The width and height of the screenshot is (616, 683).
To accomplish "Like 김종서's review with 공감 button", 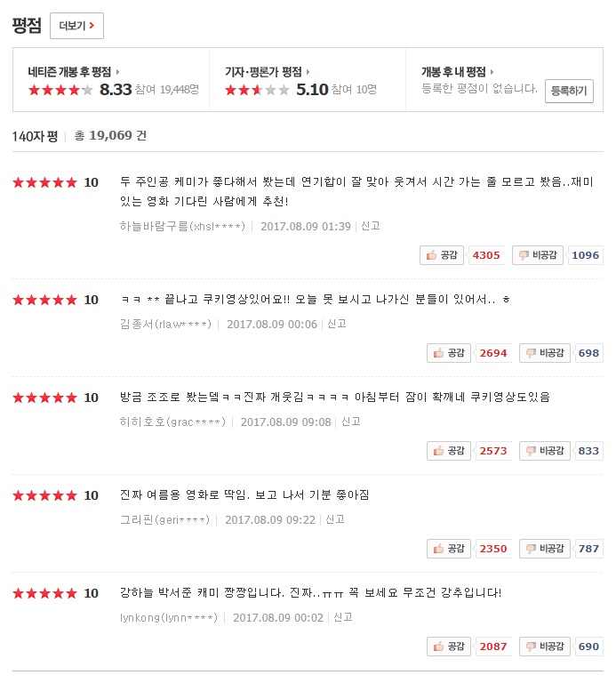I will pos(449,353).
